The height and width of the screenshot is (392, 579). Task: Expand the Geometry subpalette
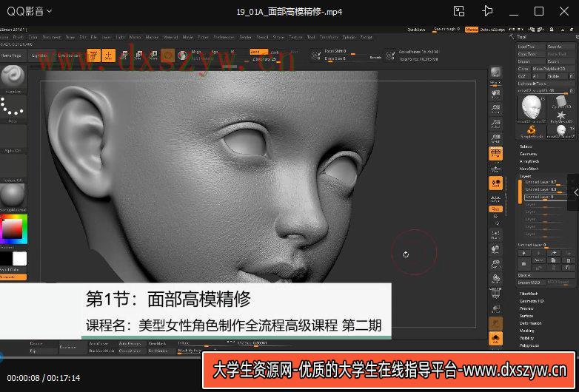(528, 154)
